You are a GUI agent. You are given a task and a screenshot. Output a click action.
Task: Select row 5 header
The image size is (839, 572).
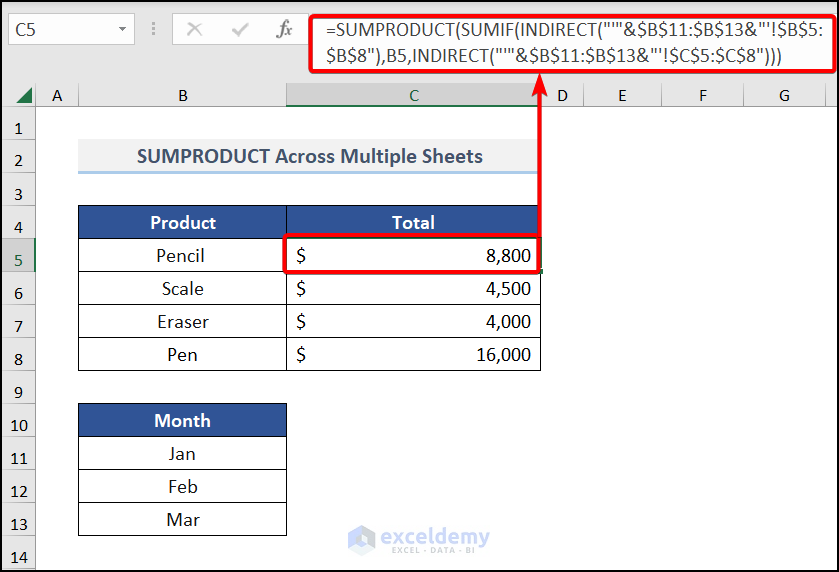[18, 256]
